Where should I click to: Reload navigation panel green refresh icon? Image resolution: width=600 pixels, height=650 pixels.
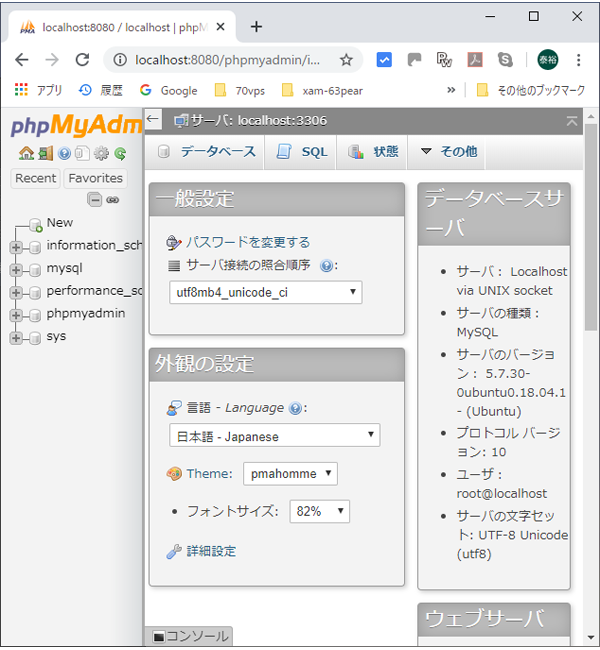(x=120, y=153)
